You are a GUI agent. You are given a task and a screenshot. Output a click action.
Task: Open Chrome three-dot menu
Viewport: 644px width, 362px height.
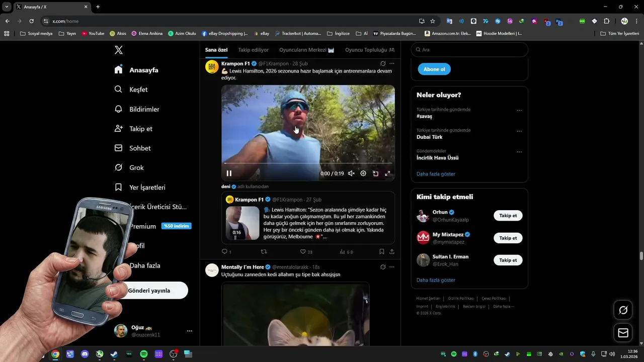coord(636,21)
